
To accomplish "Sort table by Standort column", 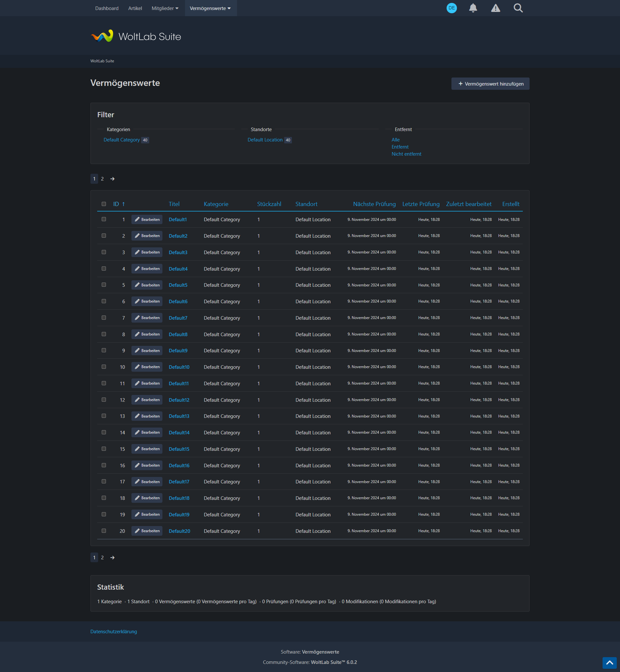I will 306,204.
